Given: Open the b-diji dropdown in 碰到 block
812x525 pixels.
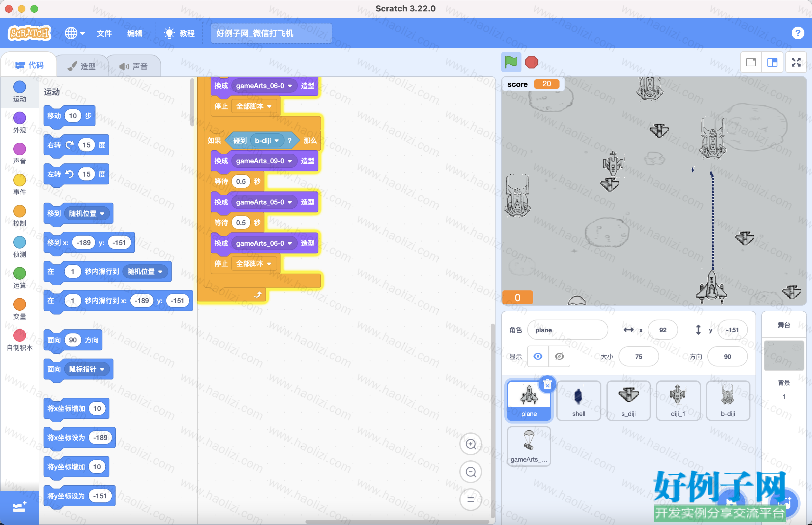Looking at the screenshot, I should point(267,140).
